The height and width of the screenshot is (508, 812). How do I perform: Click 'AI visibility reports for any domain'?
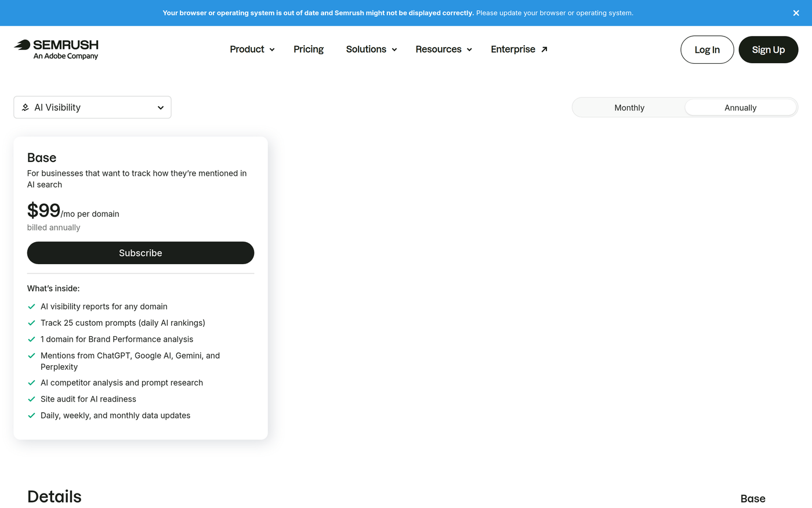(x=104, y=307)
